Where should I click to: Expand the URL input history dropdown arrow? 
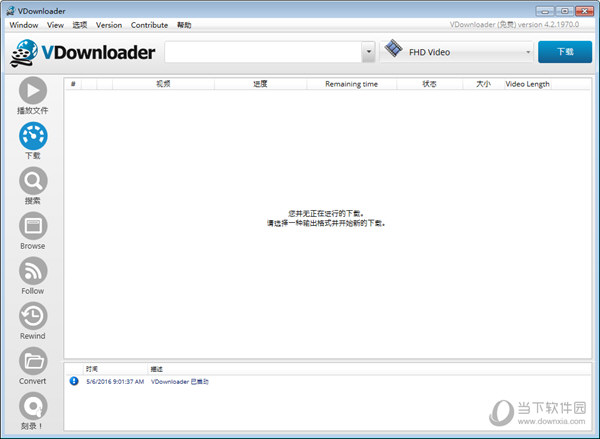click(368, 52)
